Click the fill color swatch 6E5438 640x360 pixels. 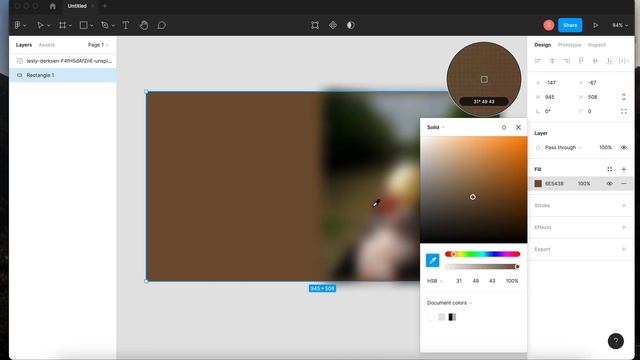pos(538,184)
